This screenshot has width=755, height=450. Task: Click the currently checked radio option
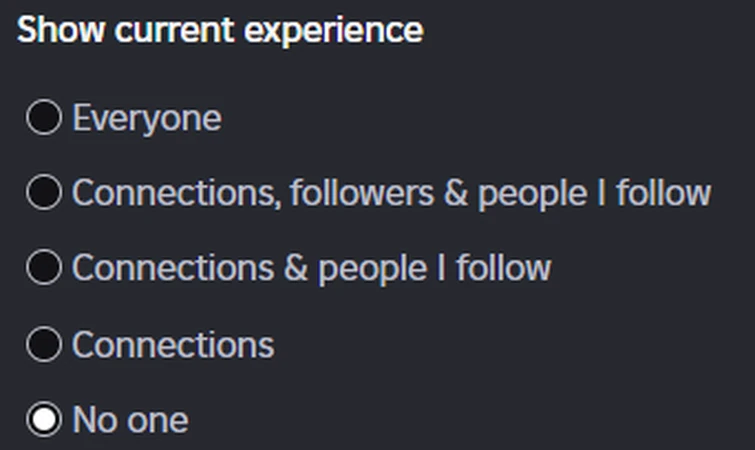tap(44, 419)
